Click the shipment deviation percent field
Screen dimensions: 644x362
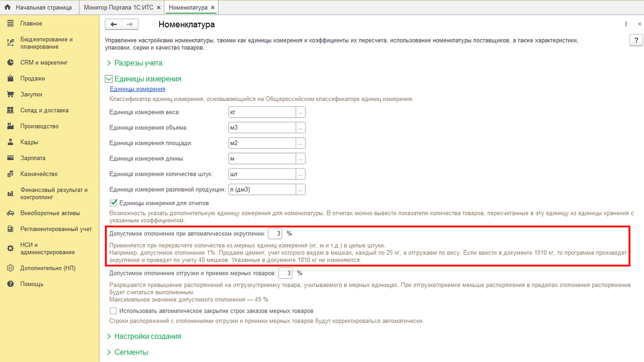click(x=286, y=273)
